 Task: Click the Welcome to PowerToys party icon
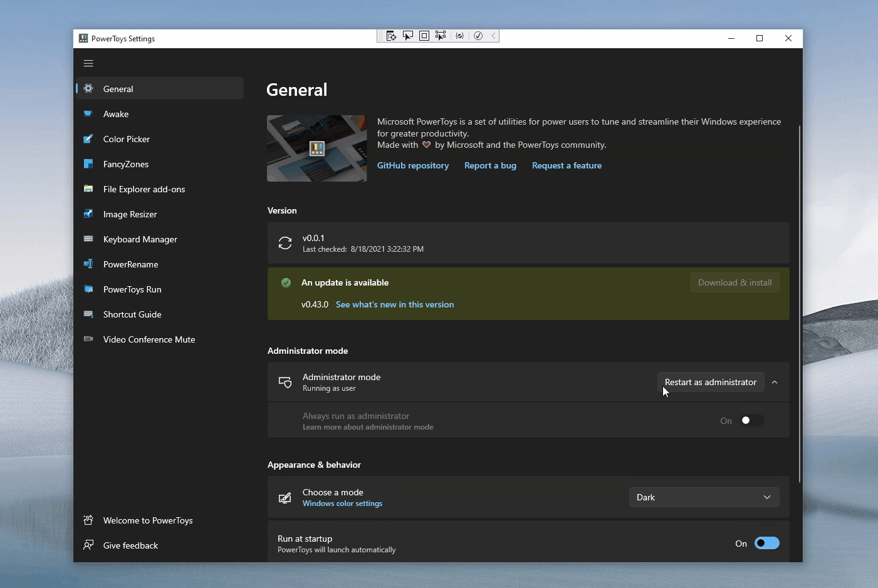[x=88, y=520]
